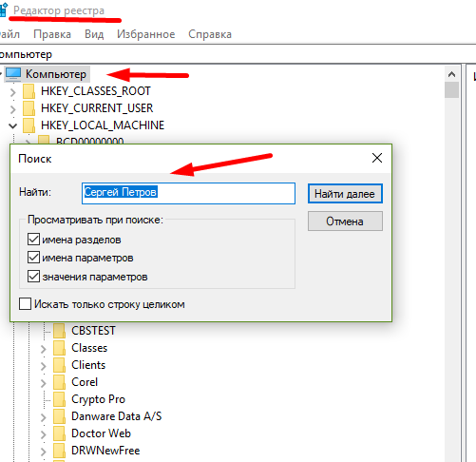476x462 pixels.
Task: Click the HKEY_LOCAL_MACHINE folder icon
Action: pos(29,125)
